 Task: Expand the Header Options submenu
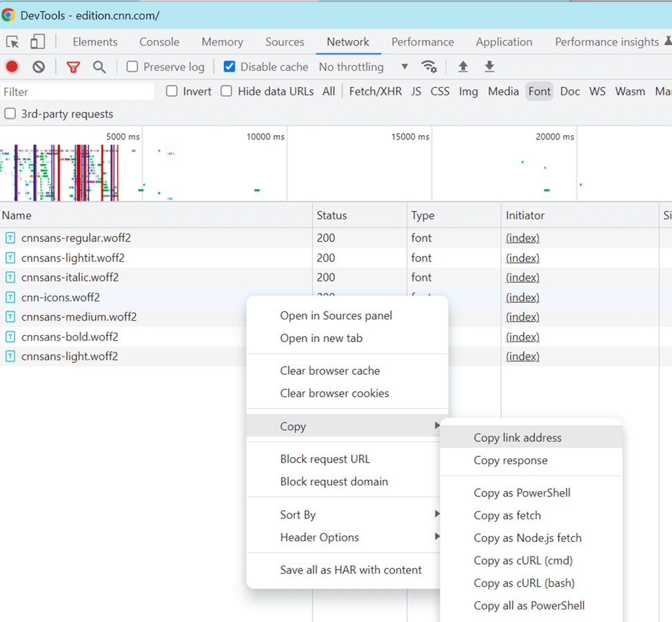tap(319, 537)
